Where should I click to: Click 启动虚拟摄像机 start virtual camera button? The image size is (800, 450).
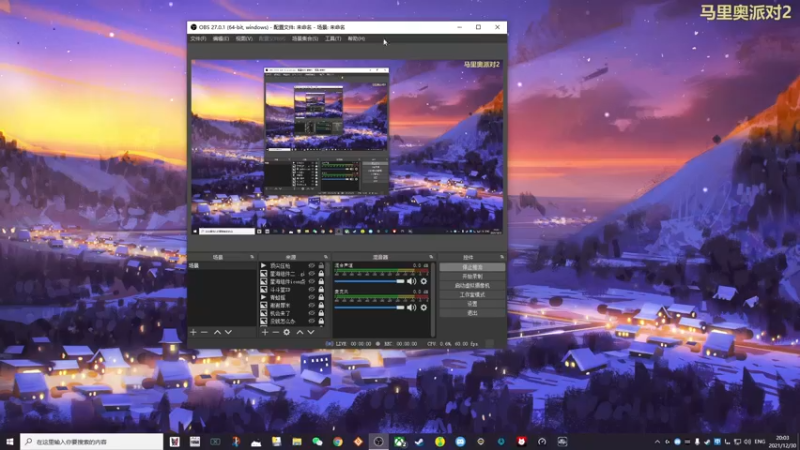tap(472, 286)
